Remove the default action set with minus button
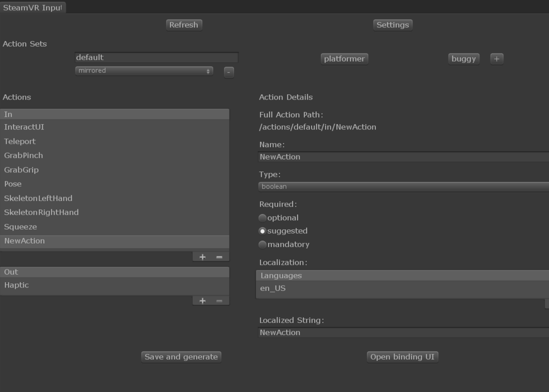 click(228, 72)
